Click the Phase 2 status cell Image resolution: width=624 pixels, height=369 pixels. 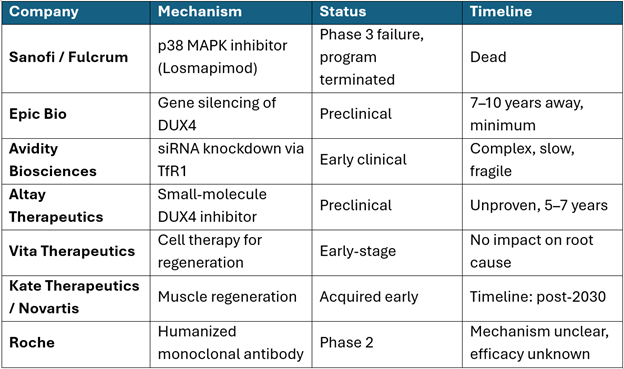coord(387,344)
